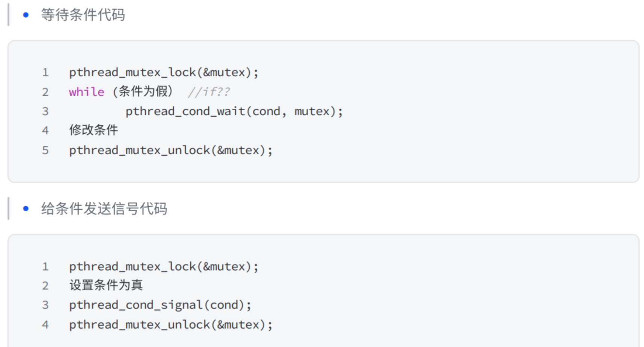Click pthread_mutex_unlock(&mutex); in second code block

171,324
